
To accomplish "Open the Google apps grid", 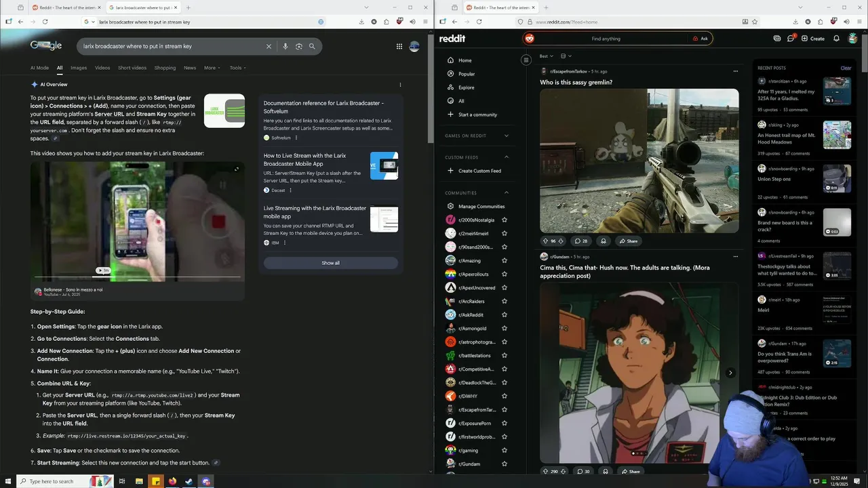I will point(399,47).
